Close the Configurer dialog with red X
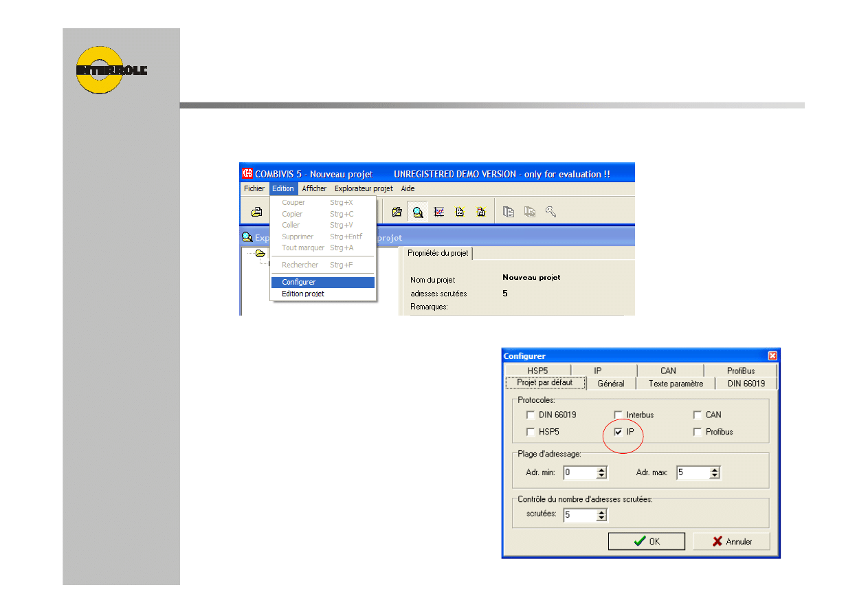 772,356
